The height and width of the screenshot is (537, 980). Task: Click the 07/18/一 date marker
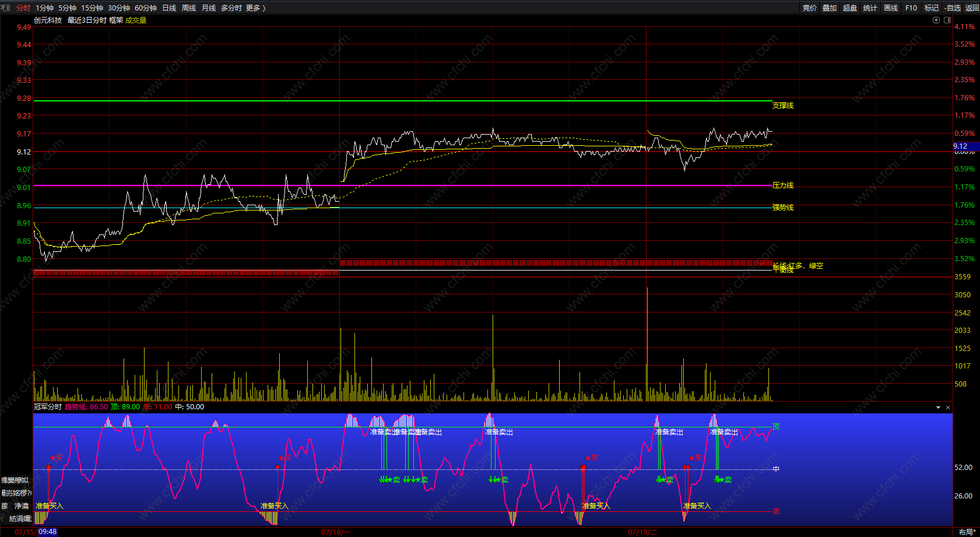pos(336,532)
